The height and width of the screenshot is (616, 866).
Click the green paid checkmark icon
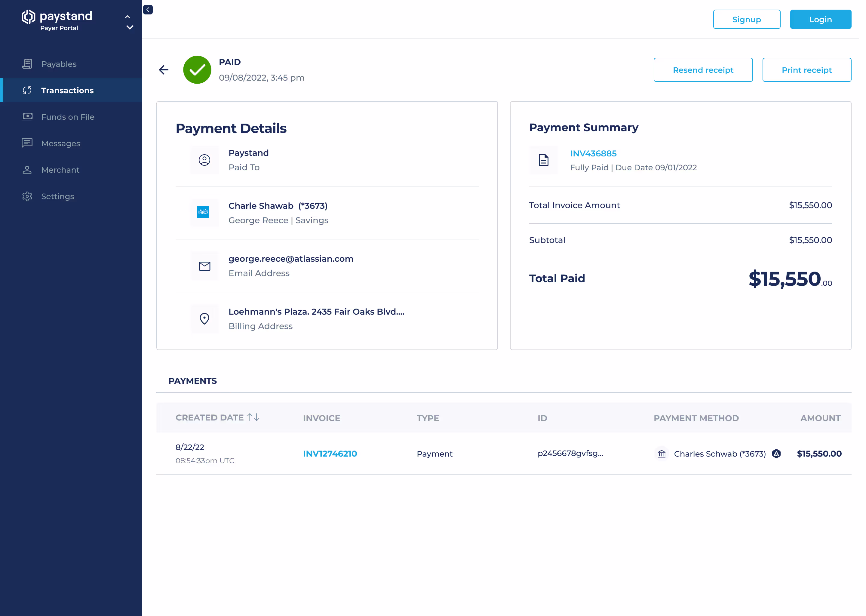pos(197,70)
